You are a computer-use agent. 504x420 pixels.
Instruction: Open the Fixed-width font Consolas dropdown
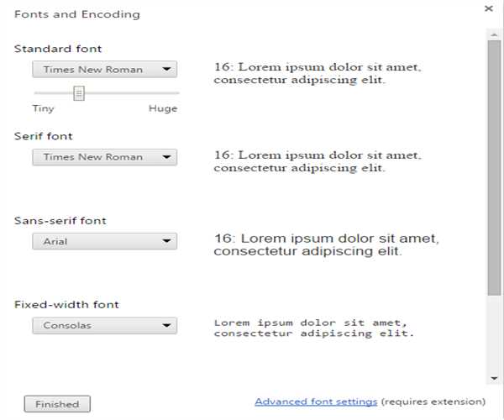(x=104, y=325)
